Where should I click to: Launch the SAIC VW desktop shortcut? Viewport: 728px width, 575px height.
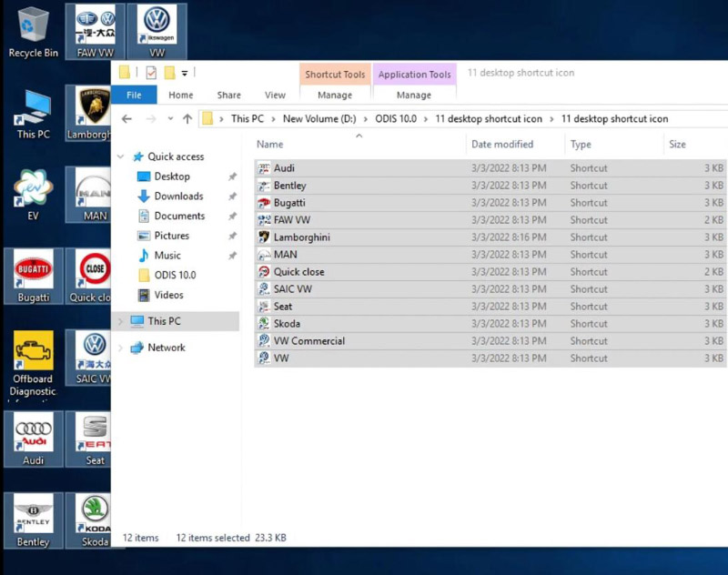tap(88, 358)
